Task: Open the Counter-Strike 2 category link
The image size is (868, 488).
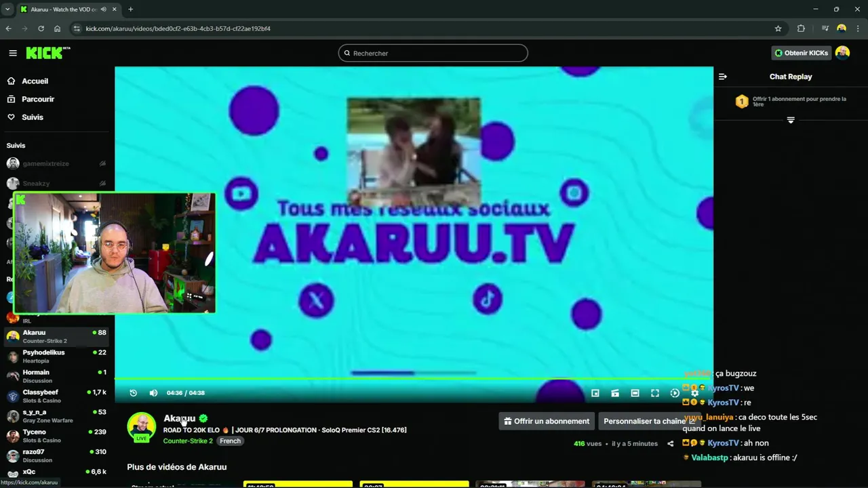Action: [x=188, y=441]
